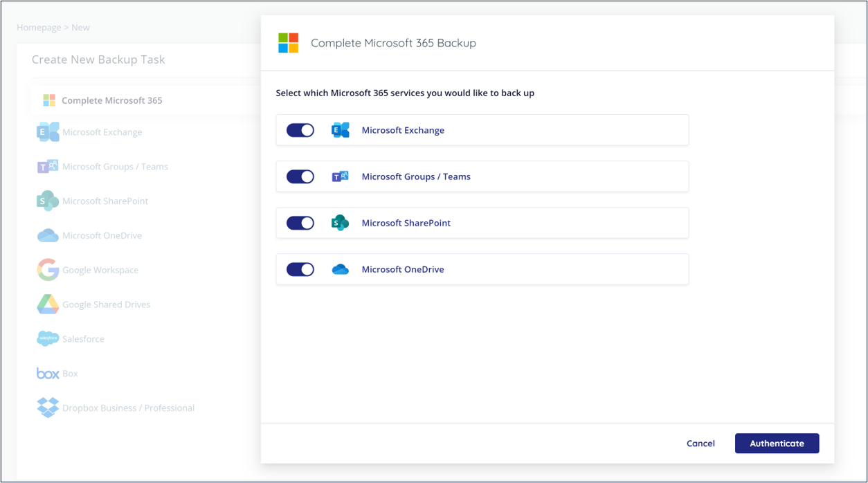The image size is (868, 483).
Task: Click the Microsoft OneDrive label in dialog
Action: 403,269
